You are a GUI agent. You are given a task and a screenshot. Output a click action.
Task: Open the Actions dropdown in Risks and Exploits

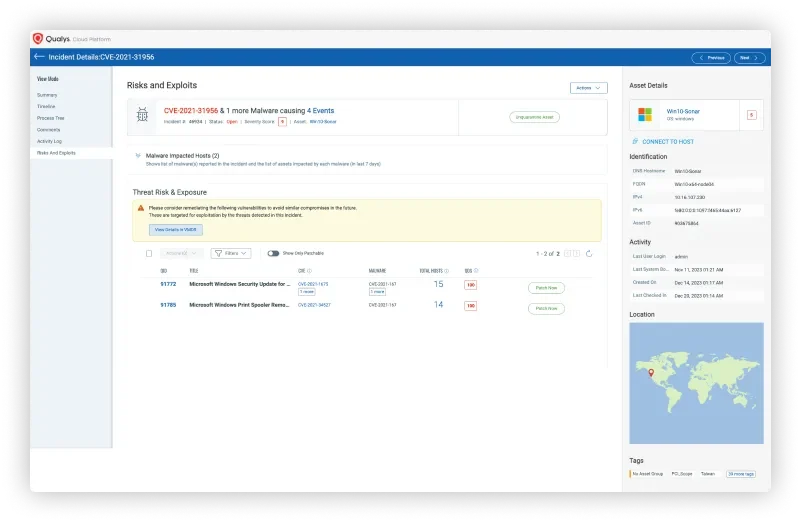588,88
